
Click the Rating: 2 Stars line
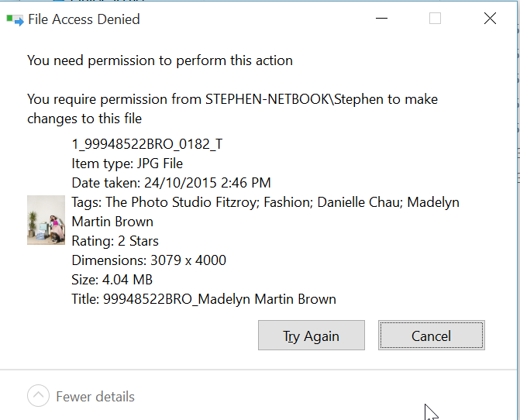[x=115, y=241]
